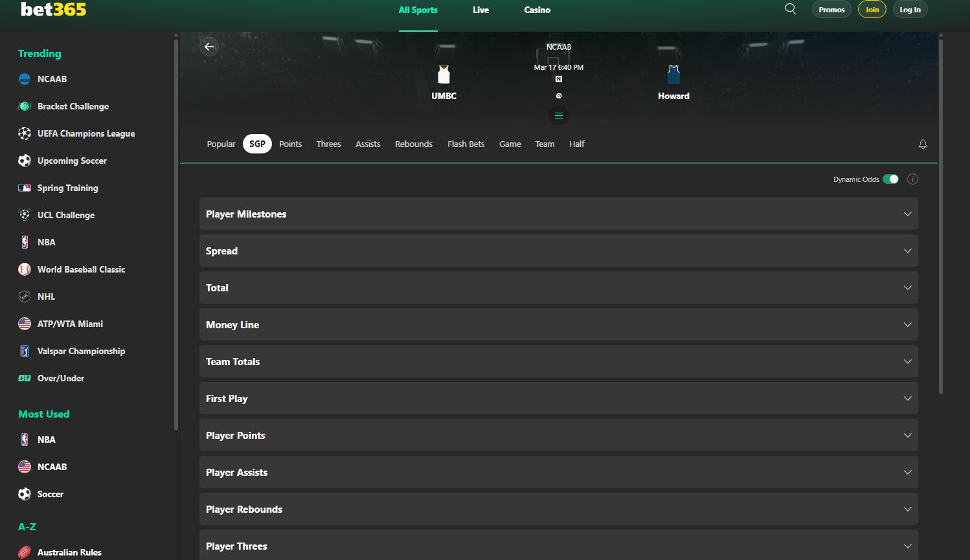Click the back arrow button

pos(209,47)
